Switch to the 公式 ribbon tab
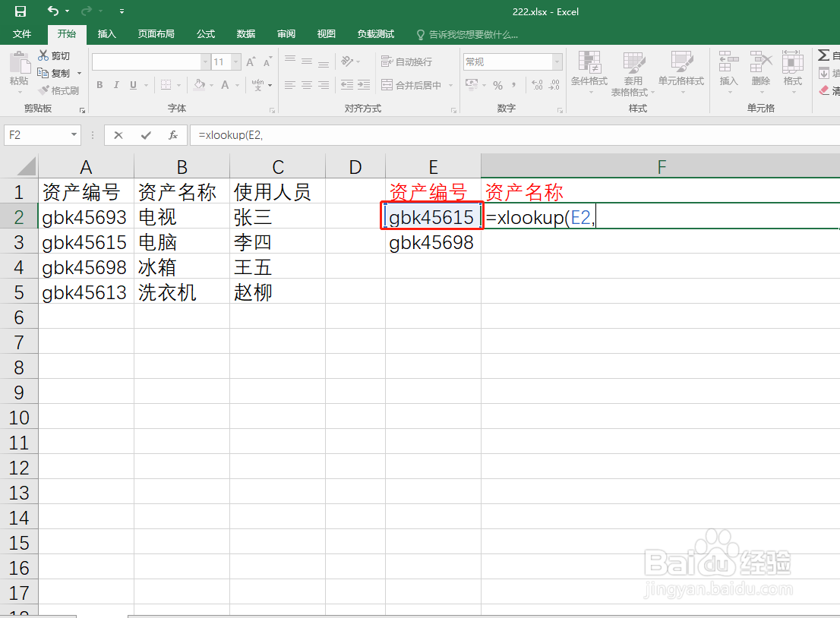The image size is (840, 618). pyautogui.click(x=207, y=33)
